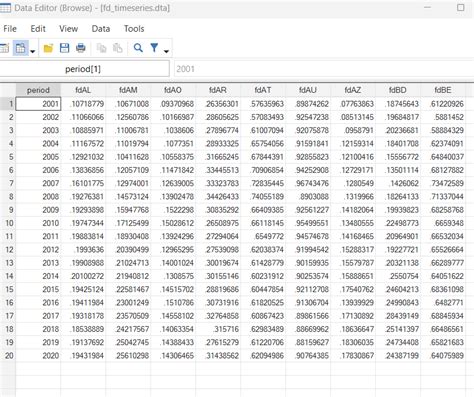Viewport: 474px width, 397px height.
Task: Open the Tools menu
Action: (x=134, y=29)
